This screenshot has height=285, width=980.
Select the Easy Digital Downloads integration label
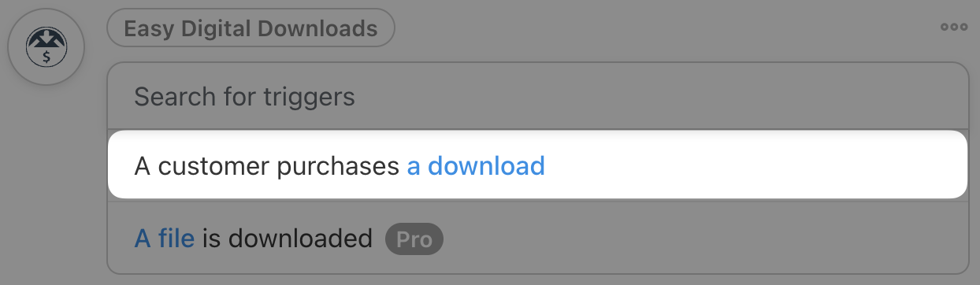(251, 29)
